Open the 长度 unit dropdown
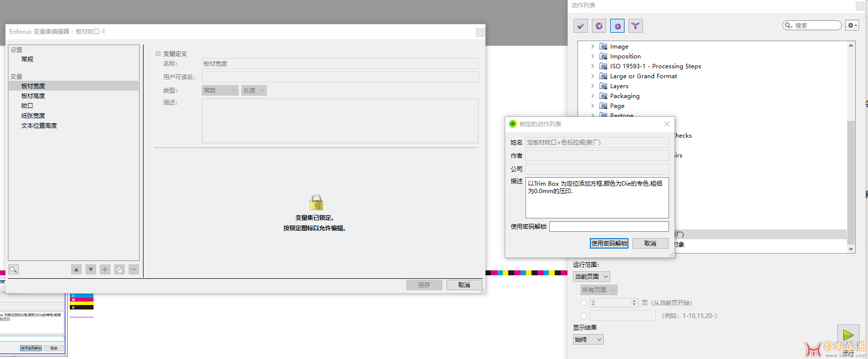The height and width of the screenshot is (359, 868). 254,90
